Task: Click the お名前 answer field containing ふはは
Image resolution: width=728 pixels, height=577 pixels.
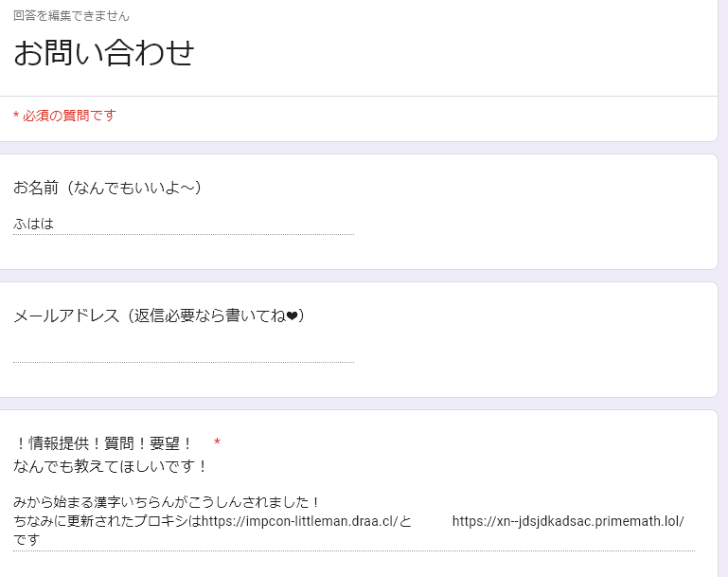Action: pyautogui.click(x=184, y=224)
